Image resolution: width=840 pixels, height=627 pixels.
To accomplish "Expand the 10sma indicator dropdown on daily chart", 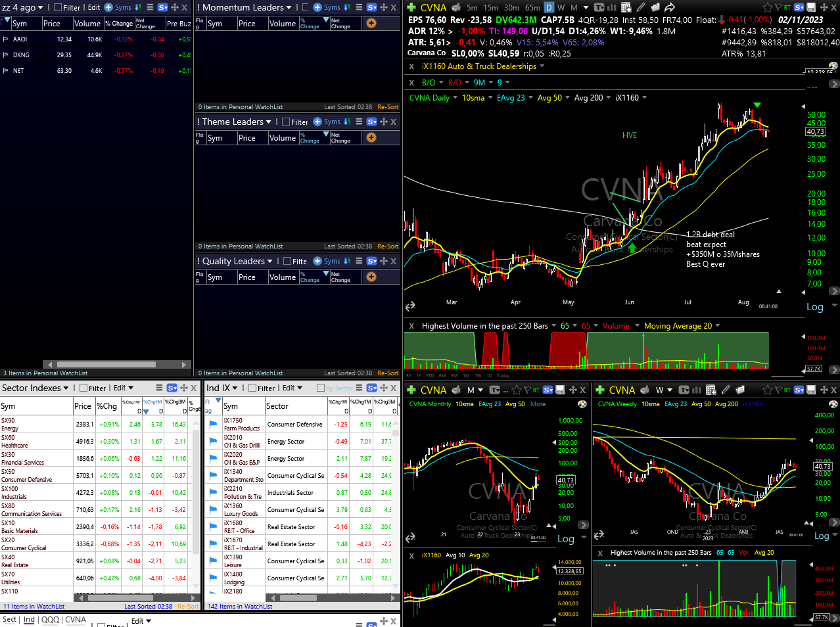I will coord(490,98).
